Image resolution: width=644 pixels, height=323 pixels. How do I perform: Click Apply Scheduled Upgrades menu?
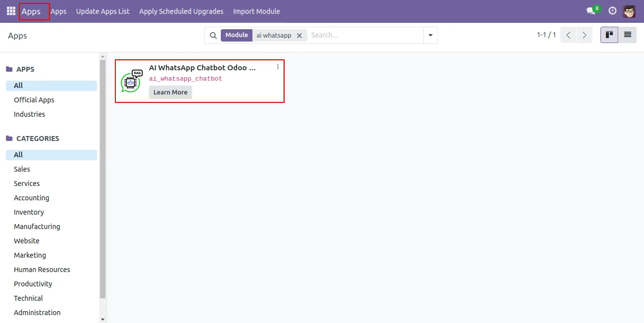[x=181, y=11]
